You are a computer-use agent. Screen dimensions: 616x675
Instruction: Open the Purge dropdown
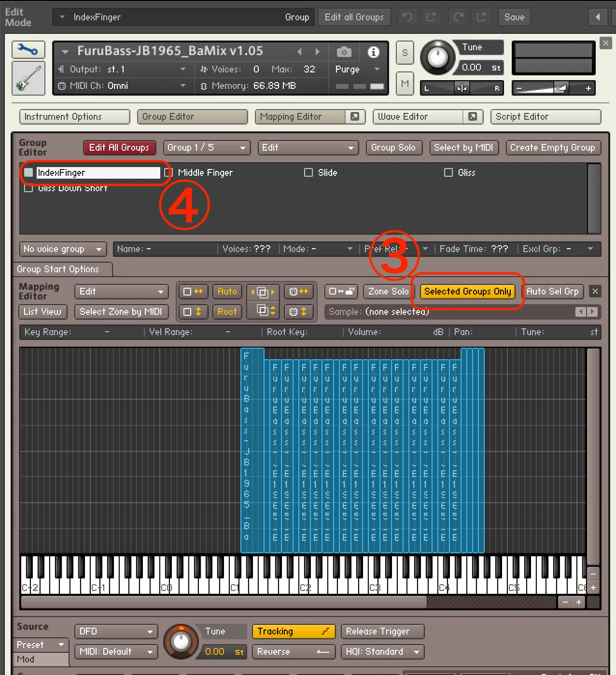[357, 70]
